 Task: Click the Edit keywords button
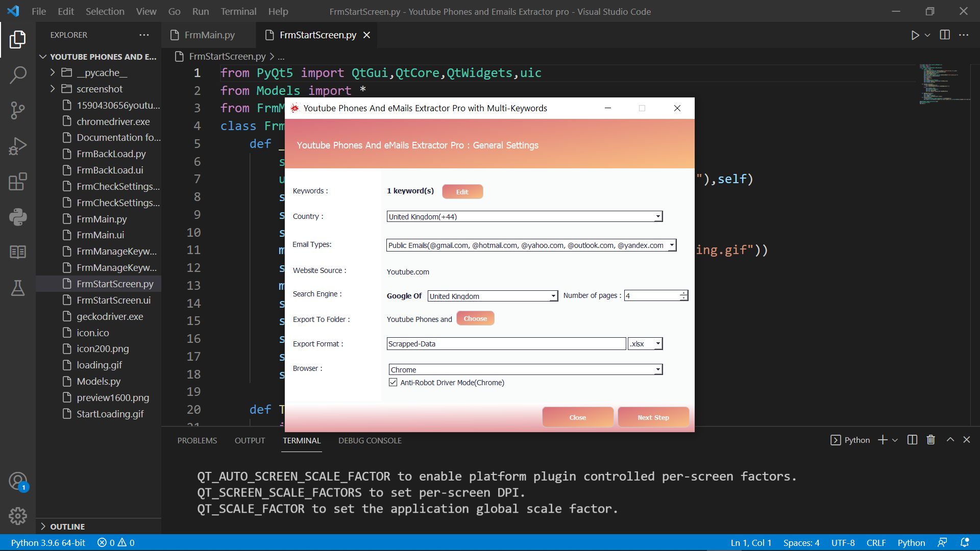coord(462,192)
